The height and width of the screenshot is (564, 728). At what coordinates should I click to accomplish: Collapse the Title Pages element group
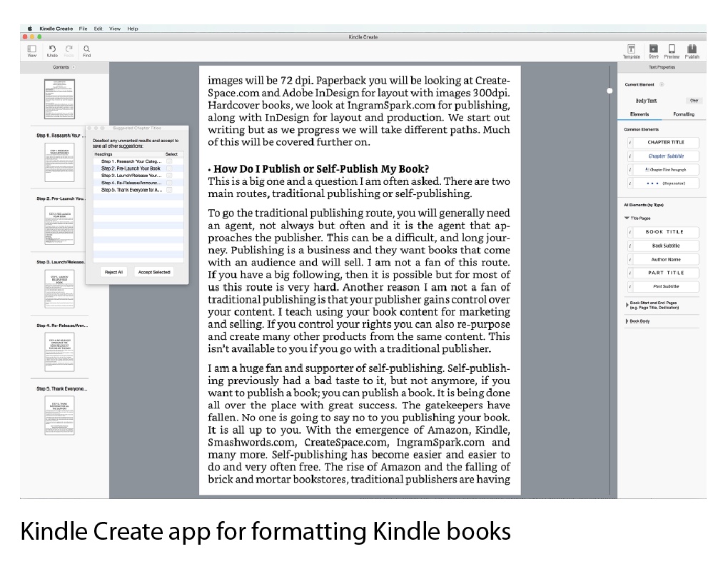(625, 218)
